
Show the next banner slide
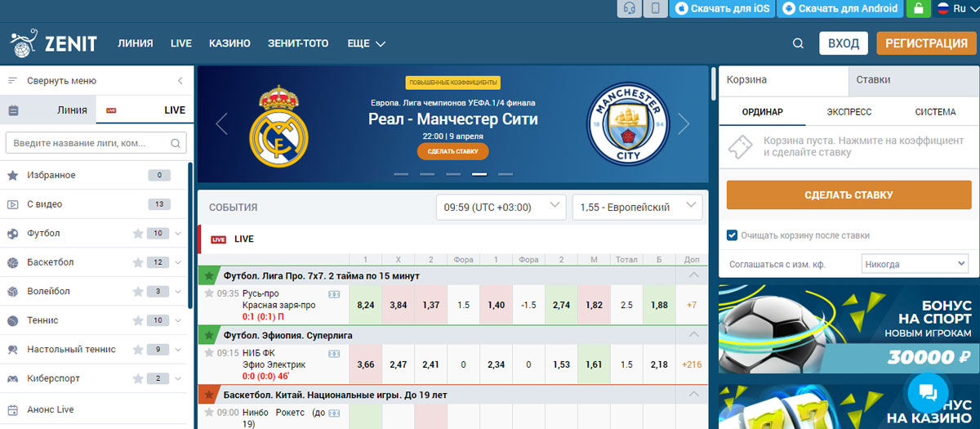[x=684, y=124]
